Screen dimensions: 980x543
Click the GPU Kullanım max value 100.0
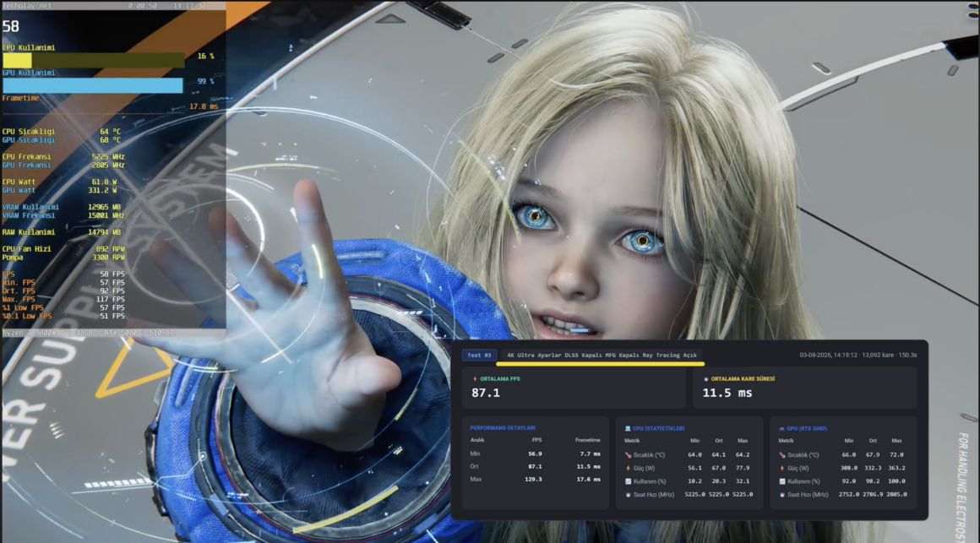(896, 481)
